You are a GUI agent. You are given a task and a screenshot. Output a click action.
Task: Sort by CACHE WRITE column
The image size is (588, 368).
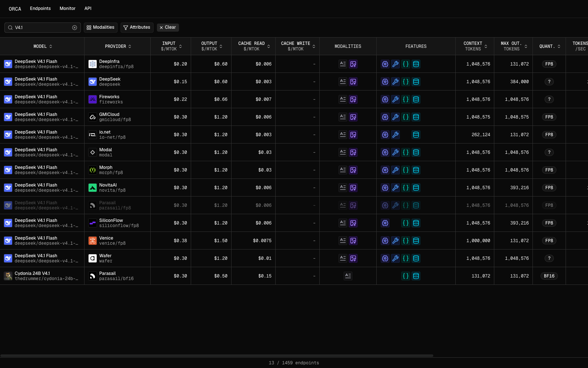point(298,46)
